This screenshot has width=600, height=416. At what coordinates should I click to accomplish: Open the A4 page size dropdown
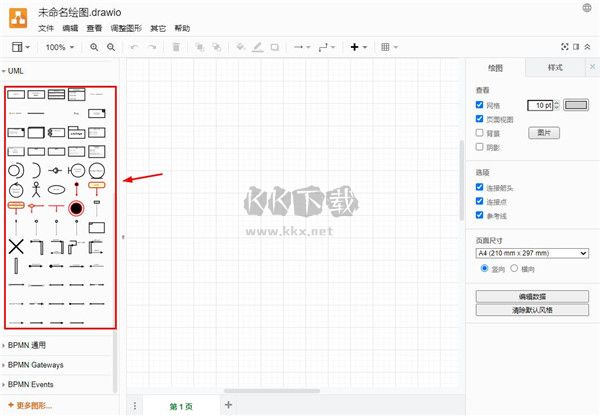click(x=532, y=253)
